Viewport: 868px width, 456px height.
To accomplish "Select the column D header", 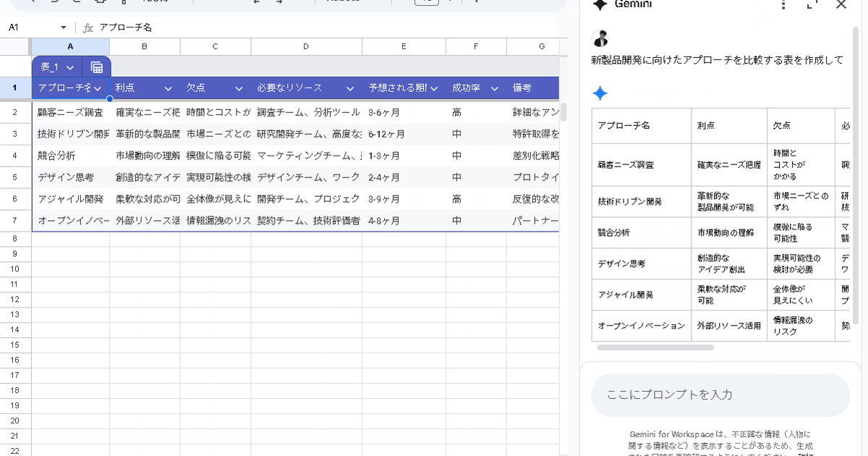I will click(x=306, y=46).
